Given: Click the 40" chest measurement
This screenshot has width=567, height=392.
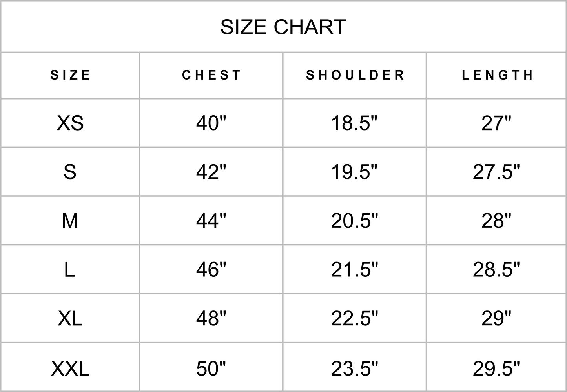Looking at the screenshot, I should (211, 123).
